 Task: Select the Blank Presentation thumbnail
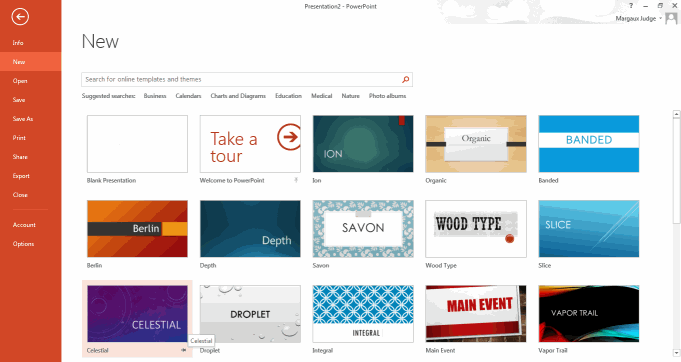137,144
